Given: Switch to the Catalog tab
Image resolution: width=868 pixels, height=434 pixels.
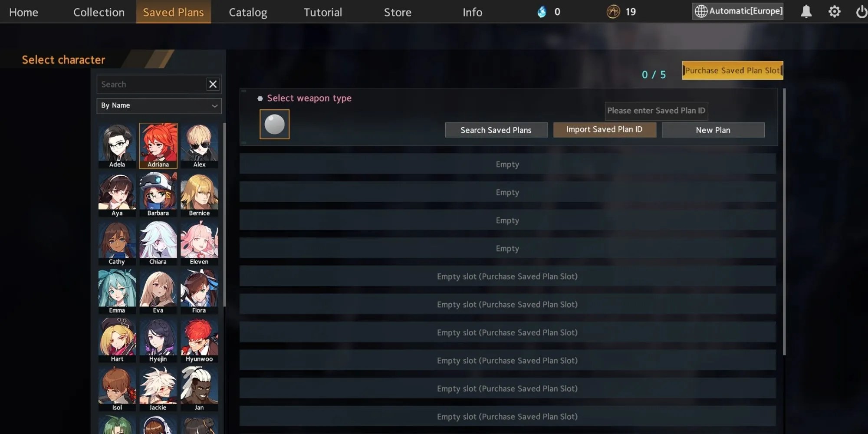Looking at the screenshot, I should click(248, 12).
